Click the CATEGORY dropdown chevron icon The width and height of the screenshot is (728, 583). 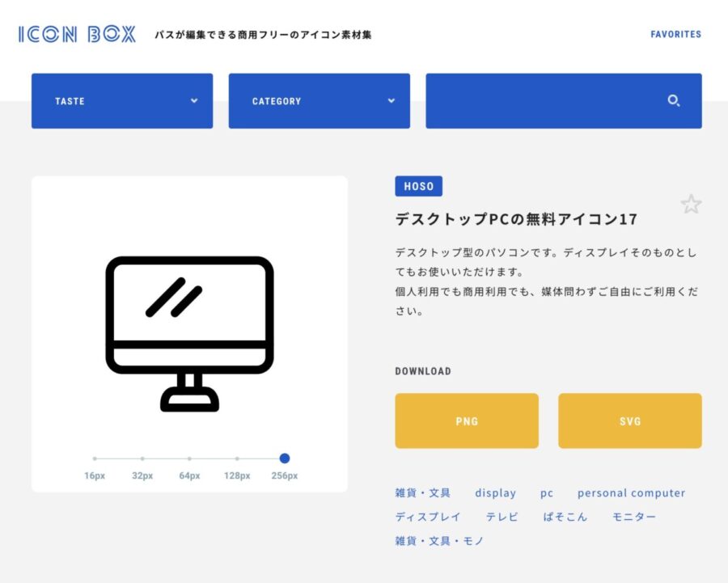tap(390, 100)
